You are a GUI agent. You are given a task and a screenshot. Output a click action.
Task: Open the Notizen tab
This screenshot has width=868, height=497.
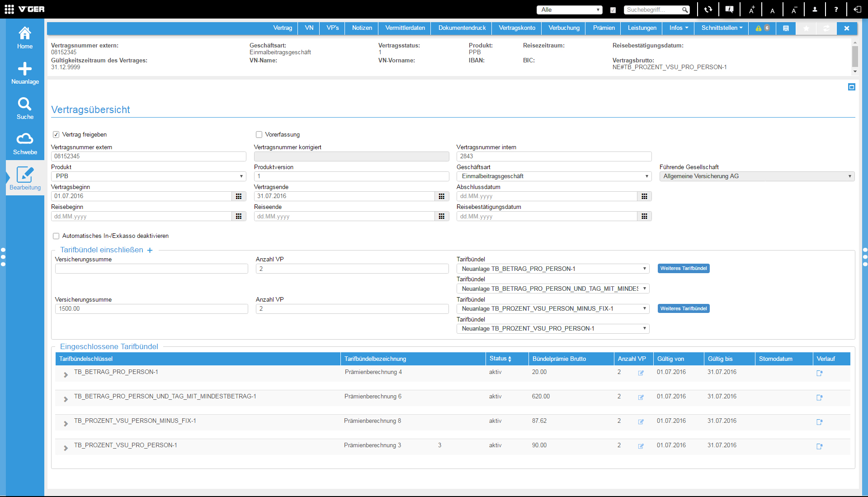pyautogui.click(x=362, y=28)
